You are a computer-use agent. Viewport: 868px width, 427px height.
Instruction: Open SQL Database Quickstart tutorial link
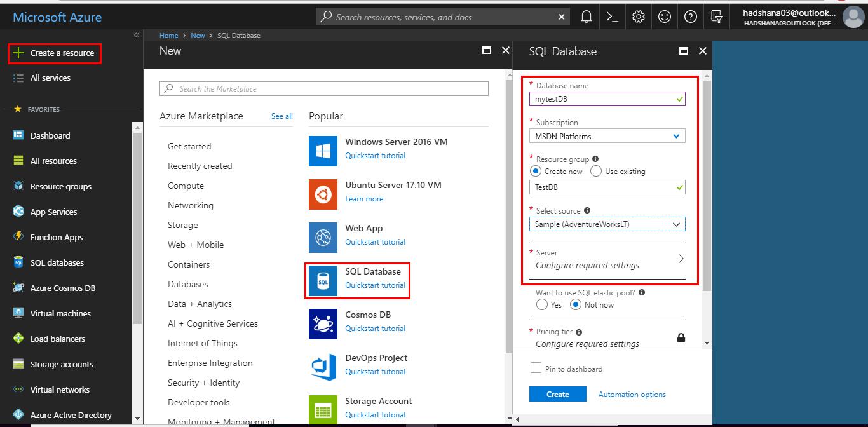coord(376,285)
